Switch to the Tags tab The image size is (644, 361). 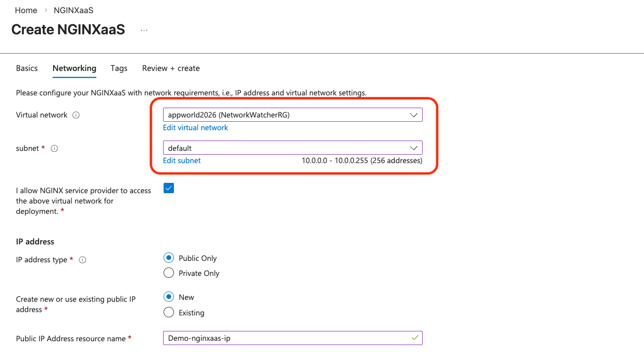[119, 68]
